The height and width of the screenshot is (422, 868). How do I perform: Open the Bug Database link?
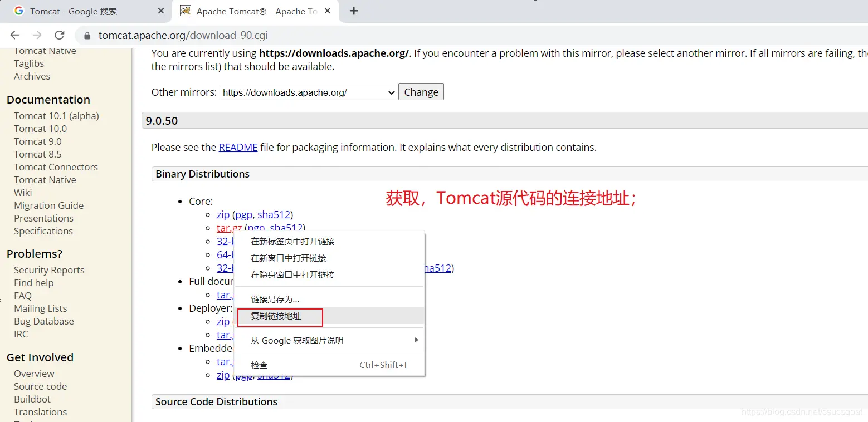pos(44,321)
